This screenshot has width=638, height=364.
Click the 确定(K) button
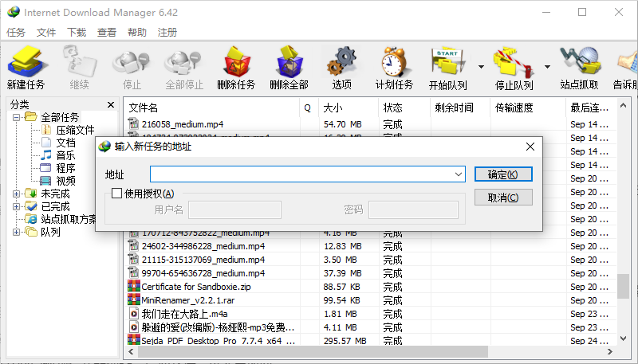tap(503, 174)
